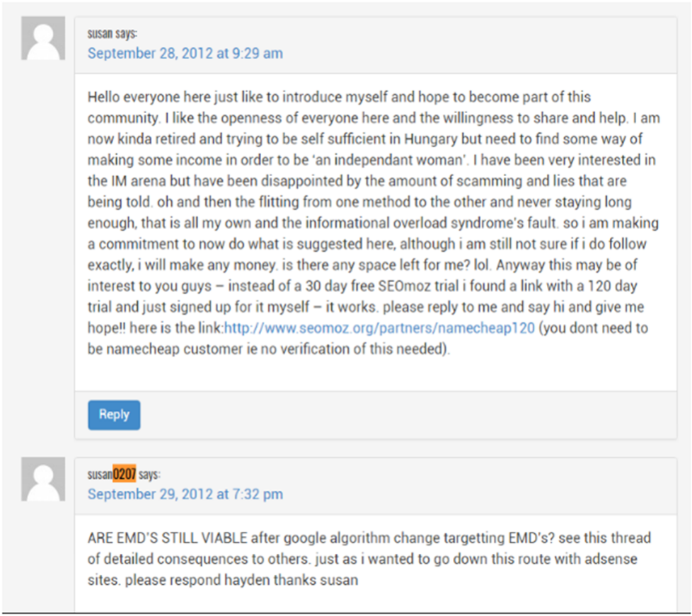This screenshot has height=616, width=692.
Task: Click "please respond hayden thanks susan" text
Action: (x=241, y=580)
